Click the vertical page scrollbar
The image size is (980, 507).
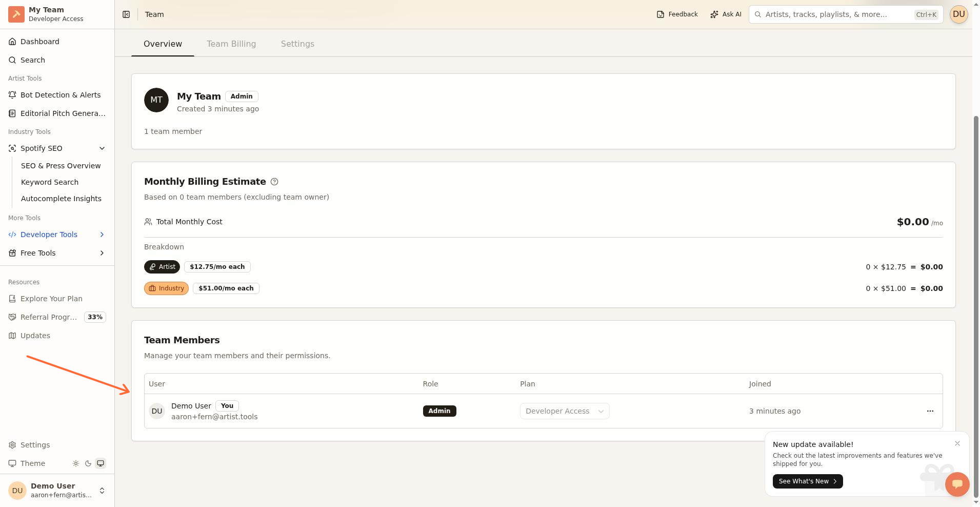point(976,307)
